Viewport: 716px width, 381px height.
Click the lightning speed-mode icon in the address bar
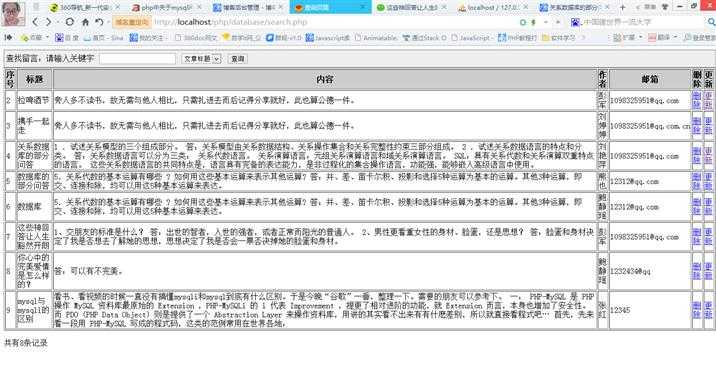coord(533,22)
